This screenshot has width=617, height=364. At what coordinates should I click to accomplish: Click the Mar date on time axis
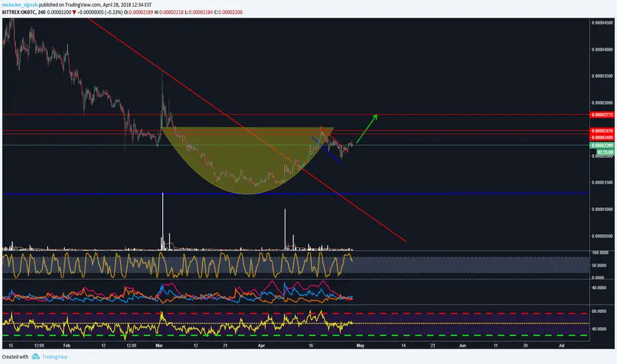(159, 345)
